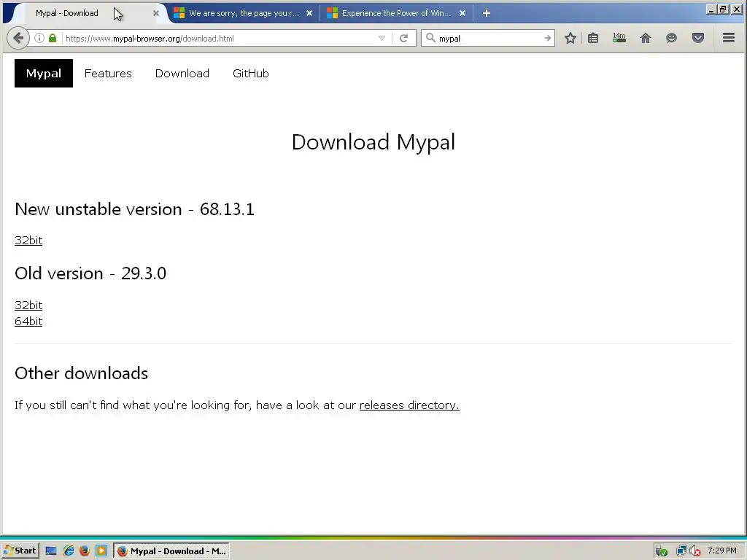This screenshot has width=747, height=560.
Task: Close the 'Experience the Power of Win' tab
Action: 462,13
